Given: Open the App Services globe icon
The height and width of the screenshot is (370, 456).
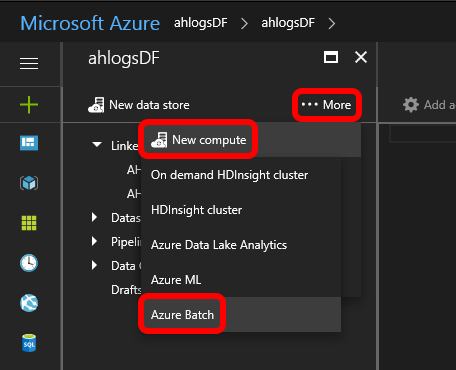Looking at the screenshot, I should (29, 303).
